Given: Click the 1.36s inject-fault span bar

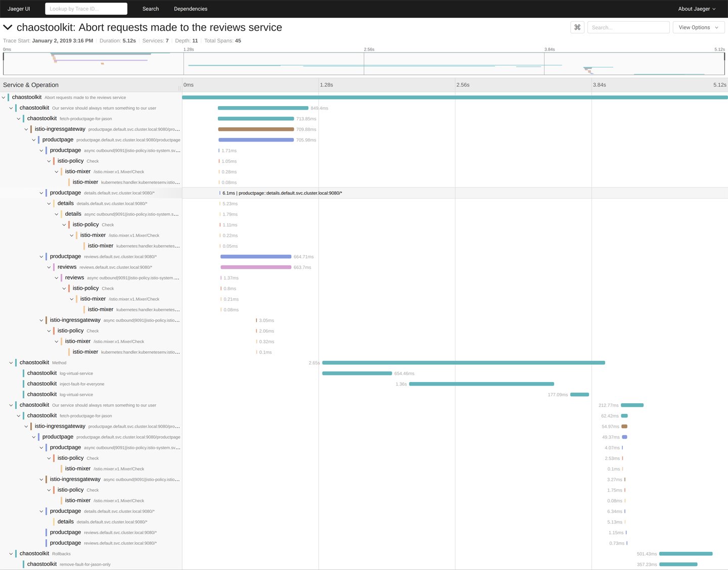Looking at the screenshot, I should (x=482, y=384).
